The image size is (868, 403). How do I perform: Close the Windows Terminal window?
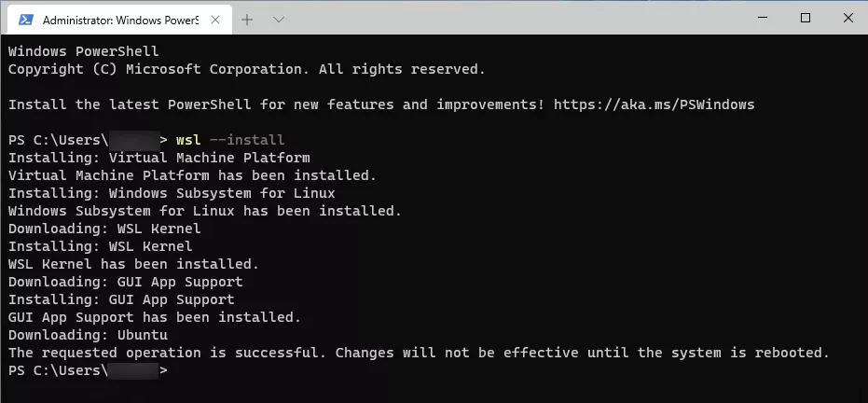pyautogui.click(x=847, y=19)
